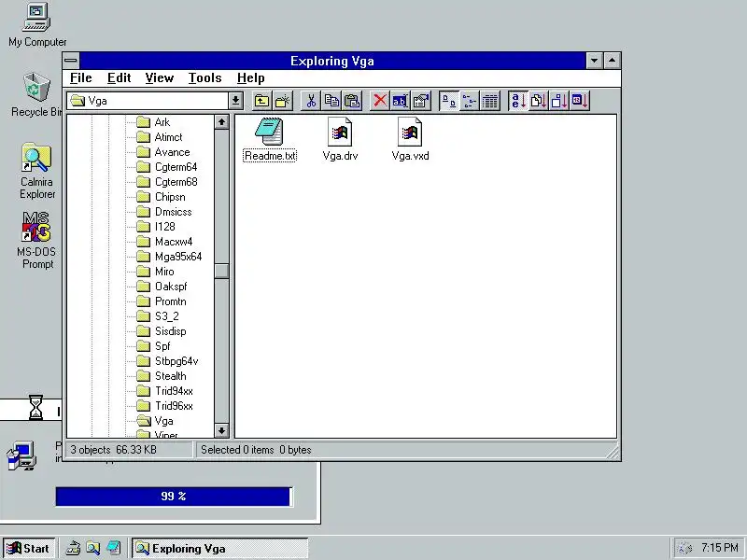Open the Help menu
Screen dimensions: 747x560
[250, 78]
